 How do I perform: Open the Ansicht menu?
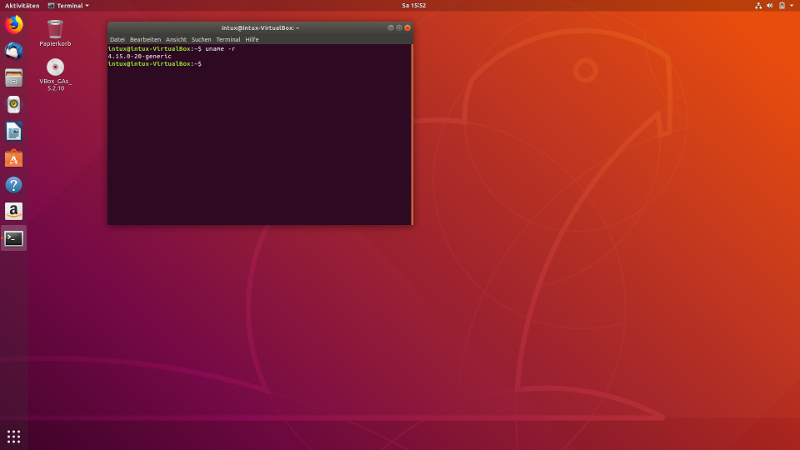click(x=176, y=39)
